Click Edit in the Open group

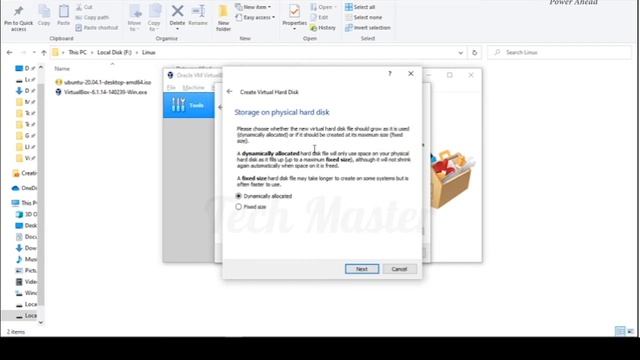[319, 17]
